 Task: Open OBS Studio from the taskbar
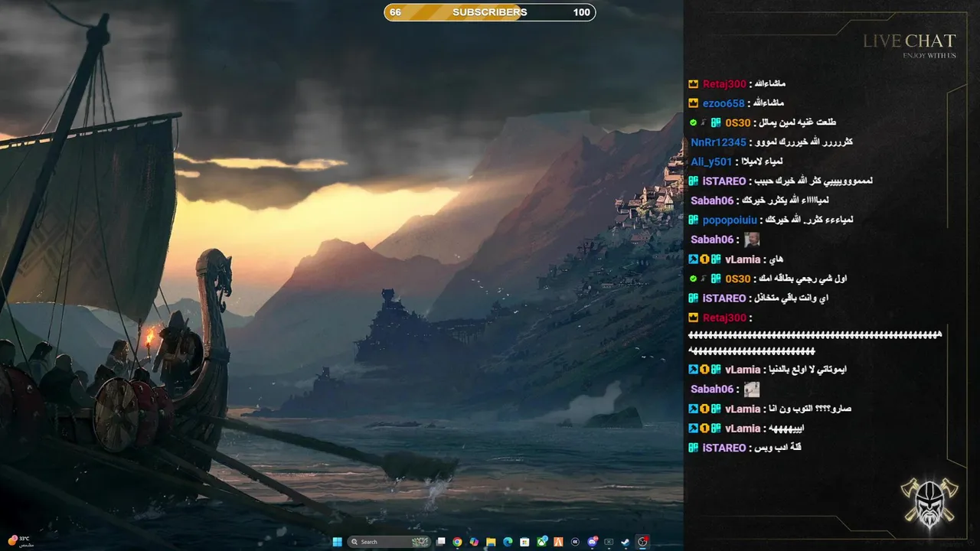(643, 542)
